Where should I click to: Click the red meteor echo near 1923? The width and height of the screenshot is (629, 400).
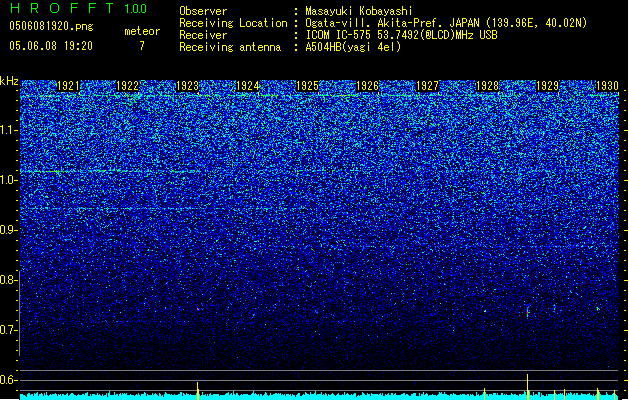198,309
